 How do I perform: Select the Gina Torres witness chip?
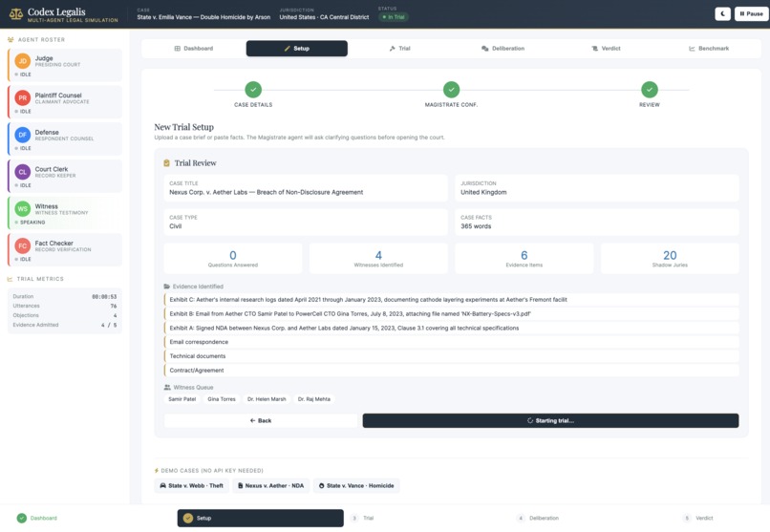coord(222,399)
